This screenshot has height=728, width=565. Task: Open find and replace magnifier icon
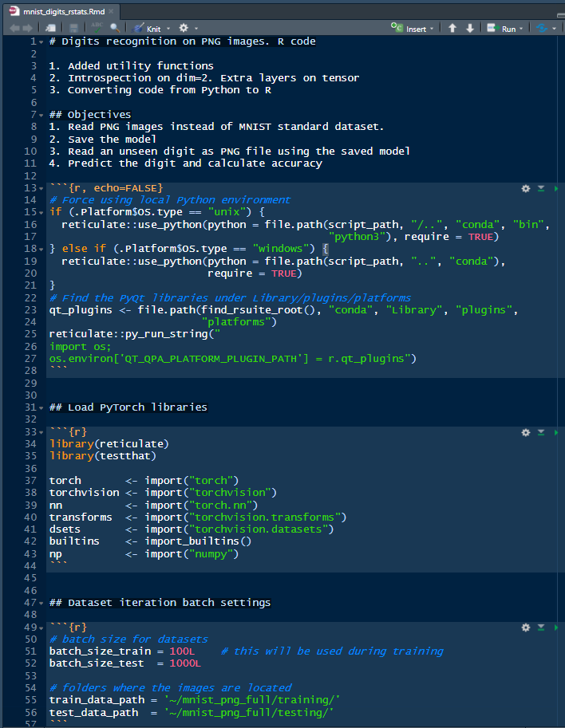pos(115,28)
